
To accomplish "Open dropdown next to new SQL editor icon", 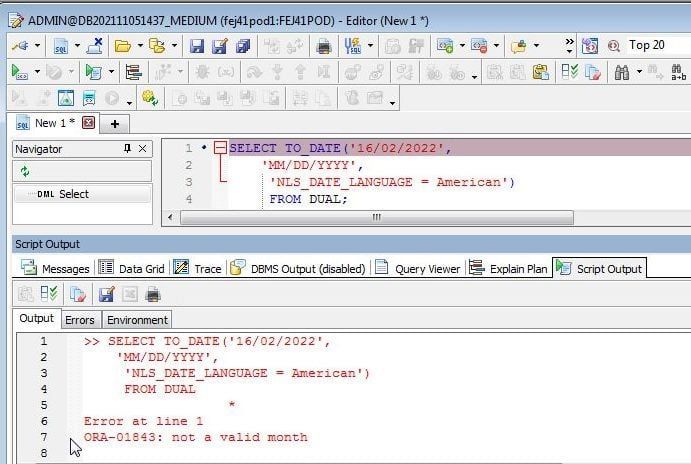I will 77,45.
